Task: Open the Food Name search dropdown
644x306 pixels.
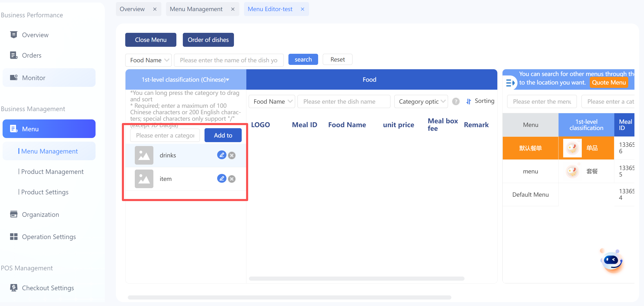Action: (x=148, y=60)
